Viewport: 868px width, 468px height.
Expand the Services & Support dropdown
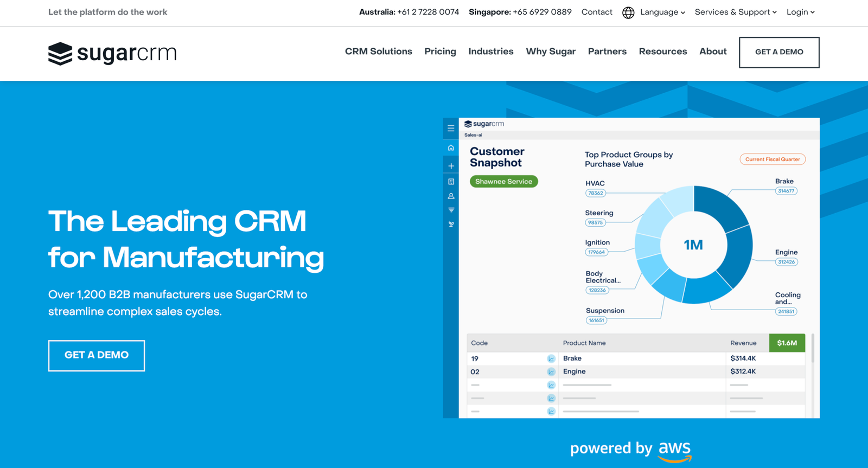(x=736, y=12)
